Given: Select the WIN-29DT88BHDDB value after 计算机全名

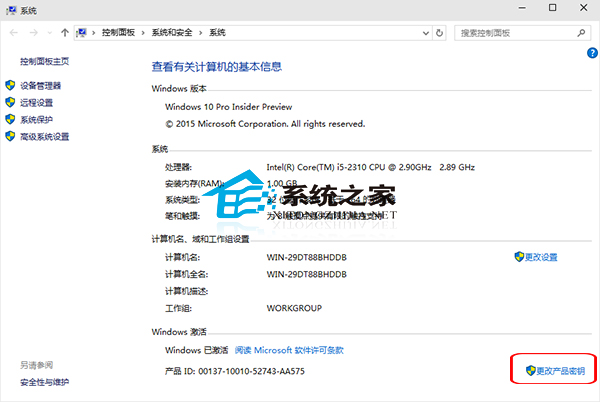Looking at the screenshot, I should tap(307, 274).
